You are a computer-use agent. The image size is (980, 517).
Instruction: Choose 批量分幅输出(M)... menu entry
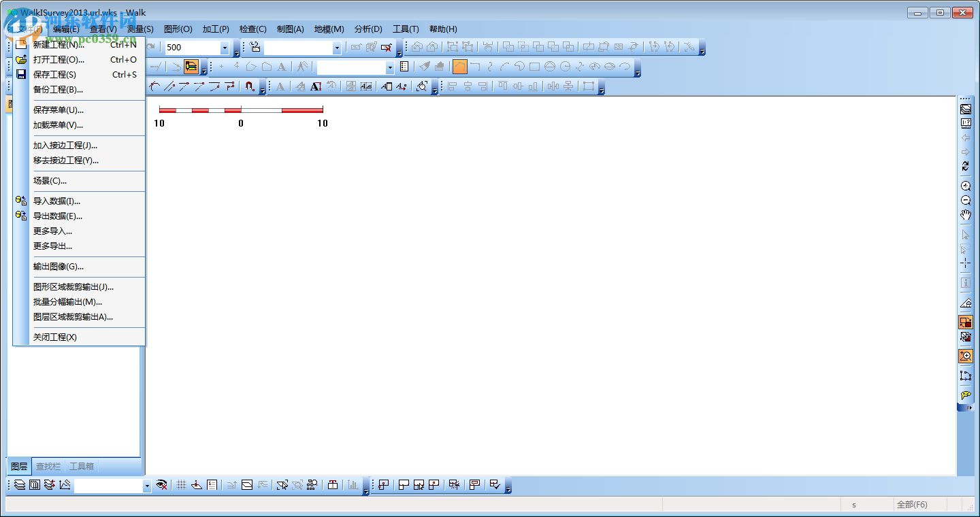click(x=79, y=302)
